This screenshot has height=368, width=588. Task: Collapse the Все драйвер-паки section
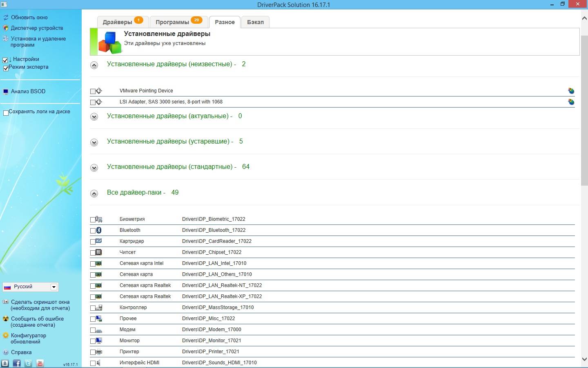click(x=94, y=193)
